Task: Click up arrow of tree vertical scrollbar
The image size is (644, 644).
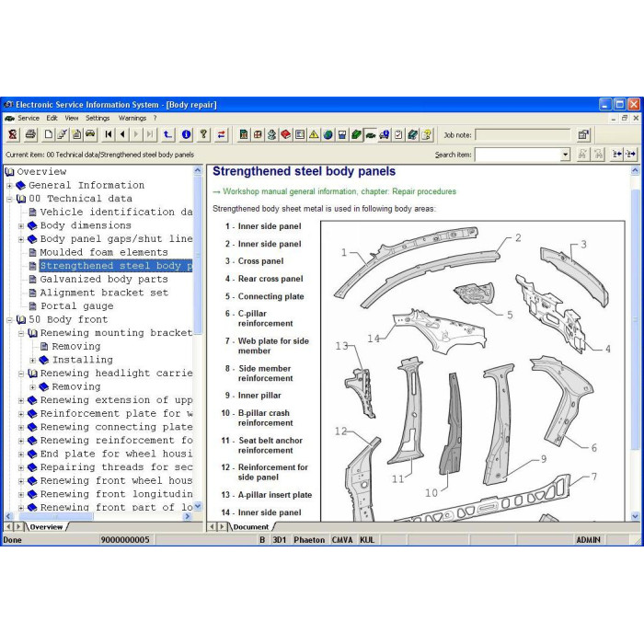Action: (198, 170)
